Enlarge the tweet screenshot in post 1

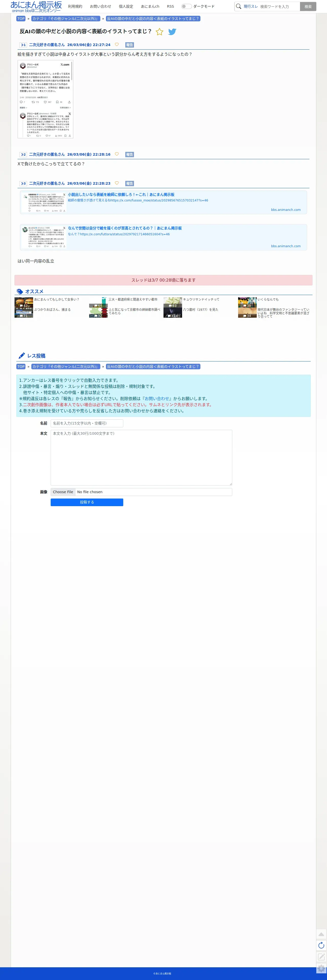[45, 99]
